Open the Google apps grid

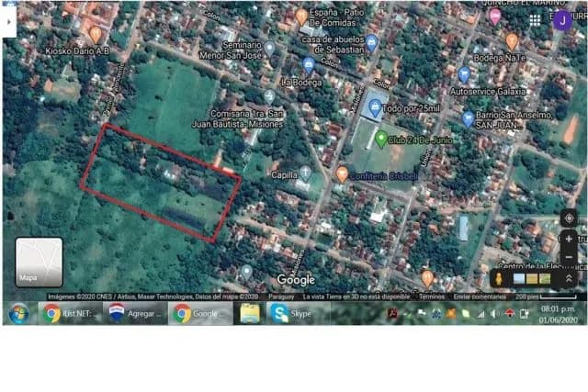pos(535,20)
